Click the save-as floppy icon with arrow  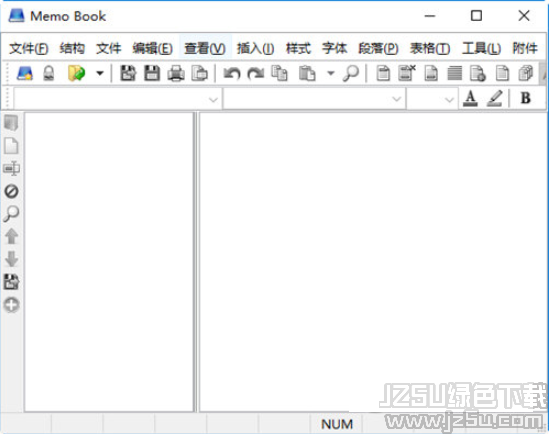[x=128, y=74]
